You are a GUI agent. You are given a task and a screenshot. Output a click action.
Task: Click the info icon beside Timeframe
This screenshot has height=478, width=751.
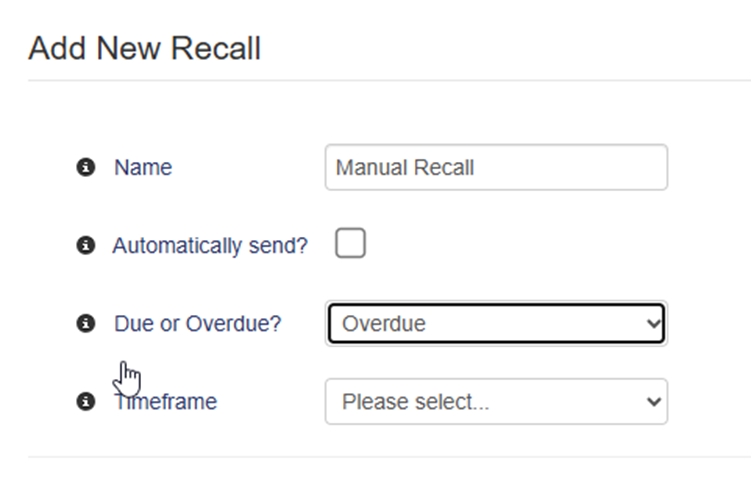pos(86,401)
